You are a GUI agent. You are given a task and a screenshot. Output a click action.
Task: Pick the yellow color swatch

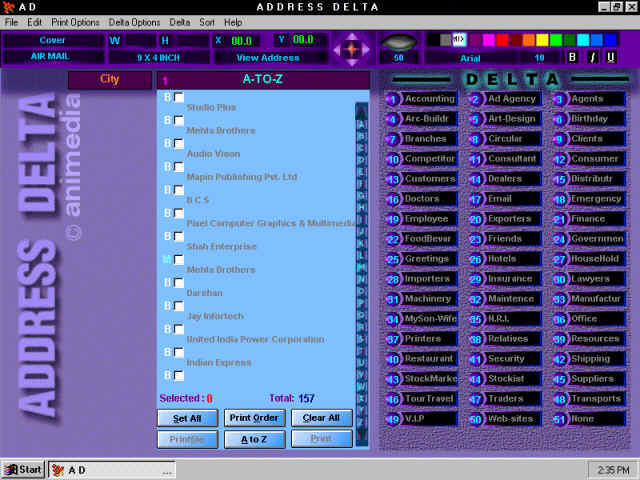click(542, 40)
